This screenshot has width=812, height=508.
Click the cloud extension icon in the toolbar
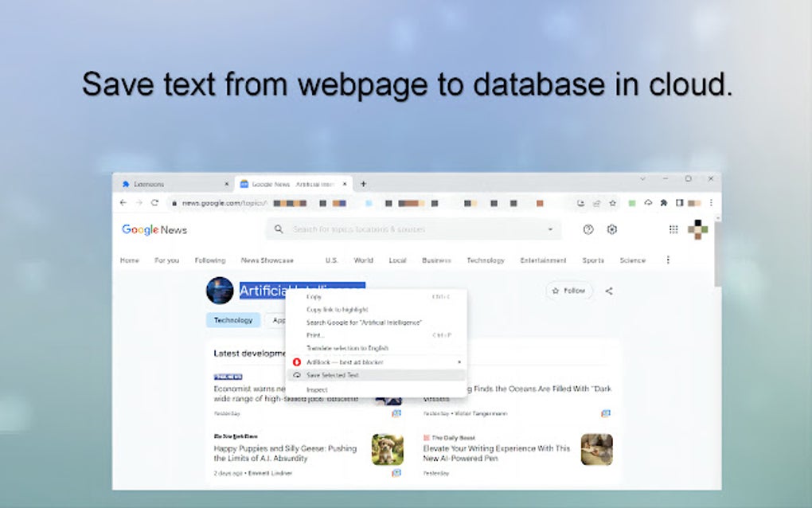648,203
